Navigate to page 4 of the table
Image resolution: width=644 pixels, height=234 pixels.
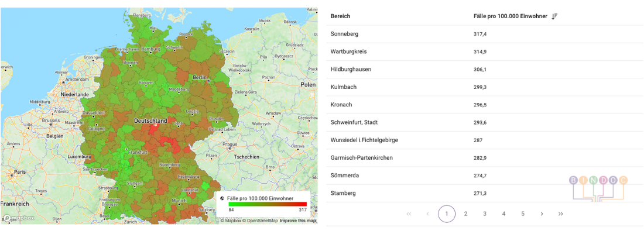coord(503,214)
